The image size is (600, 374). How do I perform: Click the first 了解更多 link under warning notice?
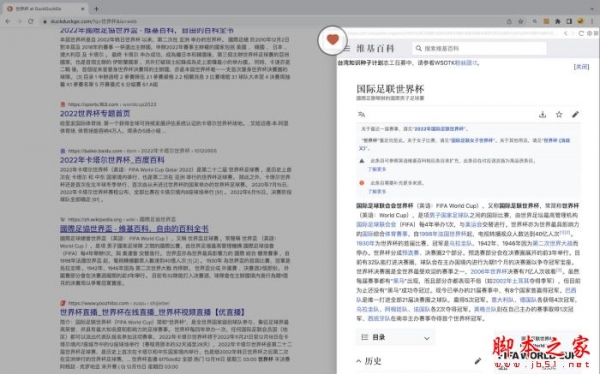click(377, 169)
